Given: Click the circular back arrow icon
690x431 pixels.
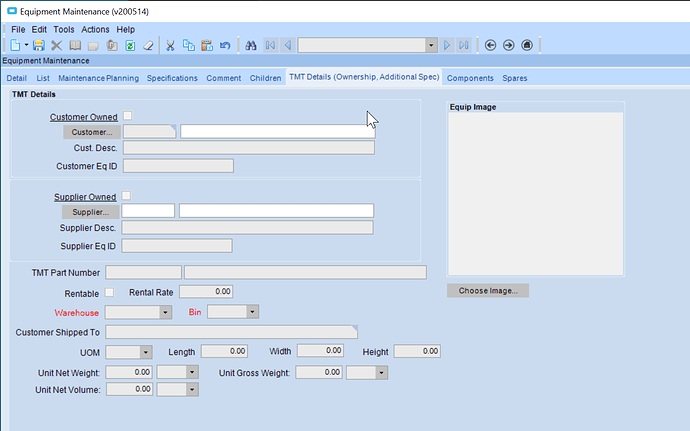Looking at the screenshot, I should (x=490, y=45).
